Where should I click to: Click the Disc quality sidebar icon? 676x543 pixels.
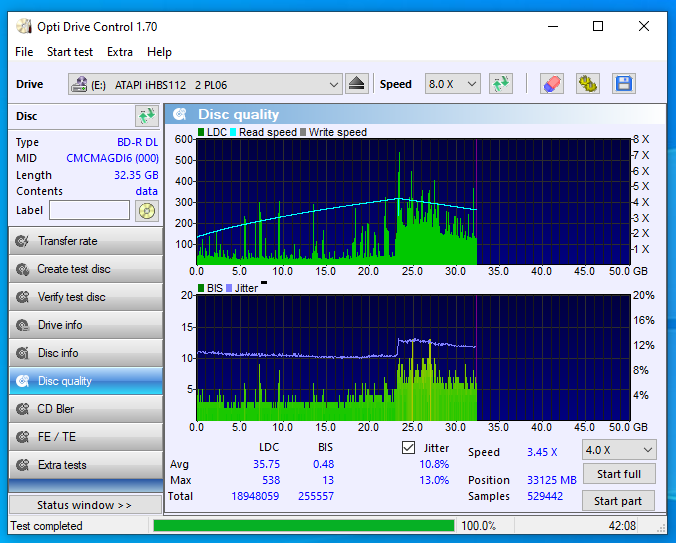point(22,381)
